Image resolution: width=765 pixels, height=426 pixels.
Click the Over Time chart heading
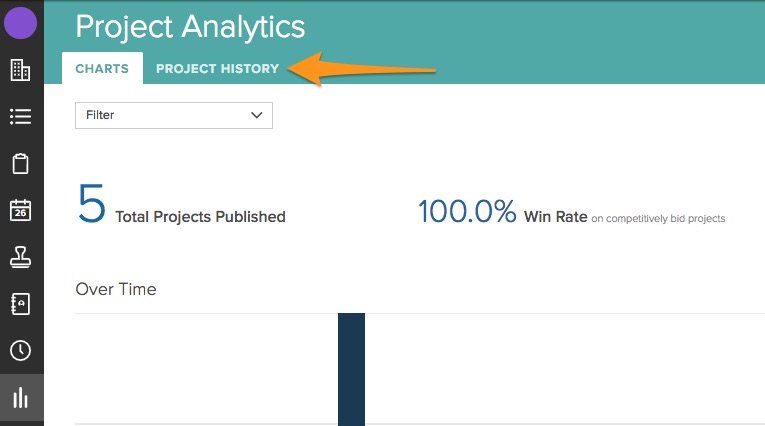[x=116, y=289]
